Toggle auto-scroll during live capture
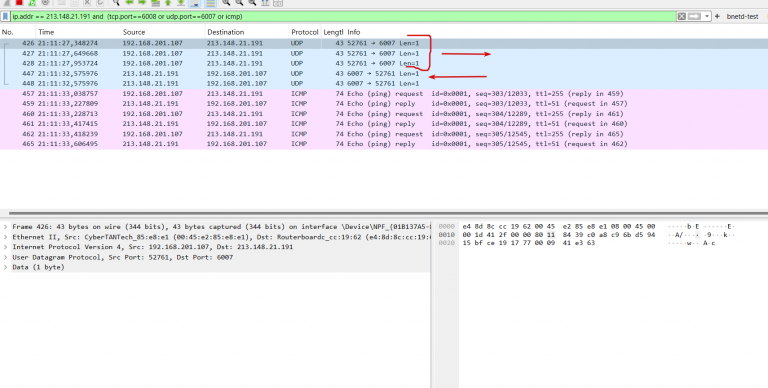 coord(194,2)
